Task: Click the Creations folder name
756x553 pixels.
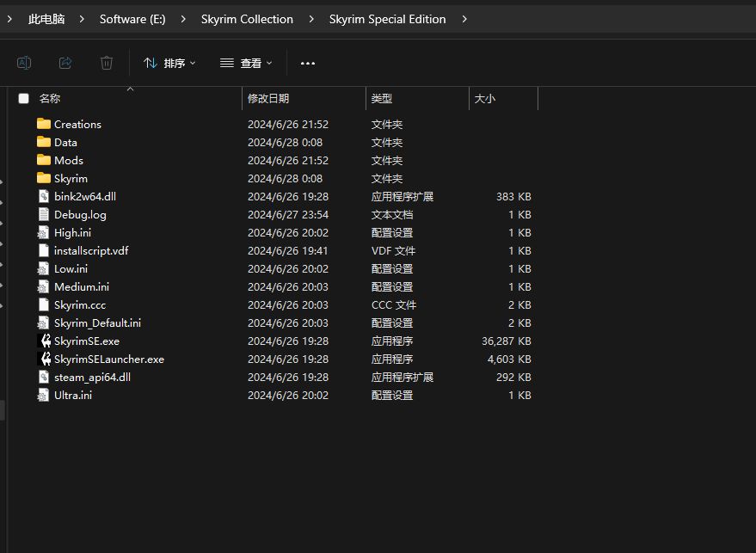Action: click(77, 125)
